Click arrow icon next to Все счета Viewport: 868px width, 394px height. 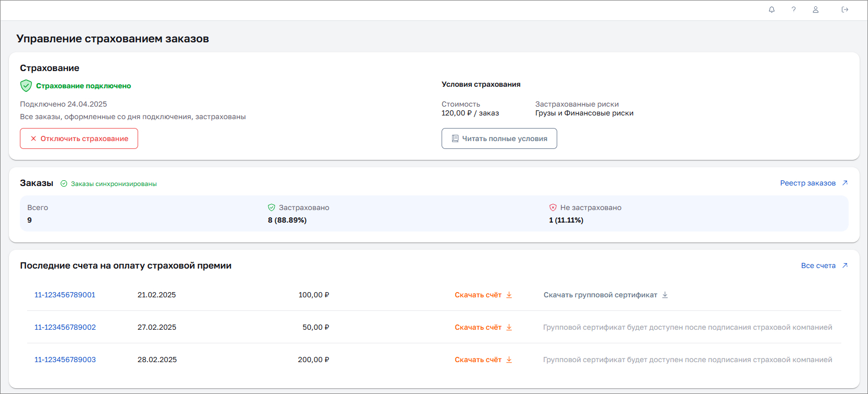pos(844,265)
